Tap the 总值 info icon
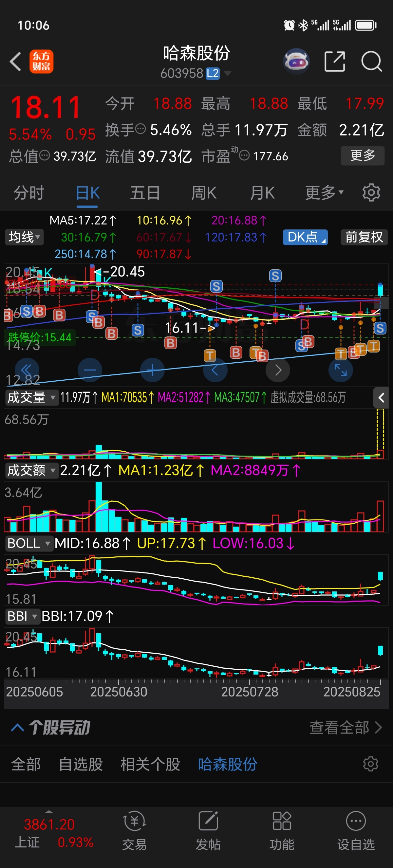The image size is (393, 868). coord(45,155)
